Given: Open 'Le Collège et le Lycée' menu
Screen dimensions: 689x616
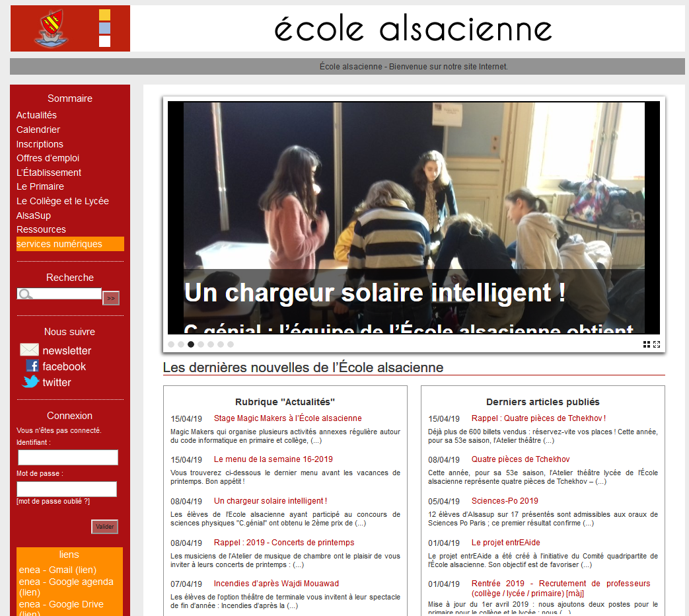Looking at the screenshot, I should 63,201.
